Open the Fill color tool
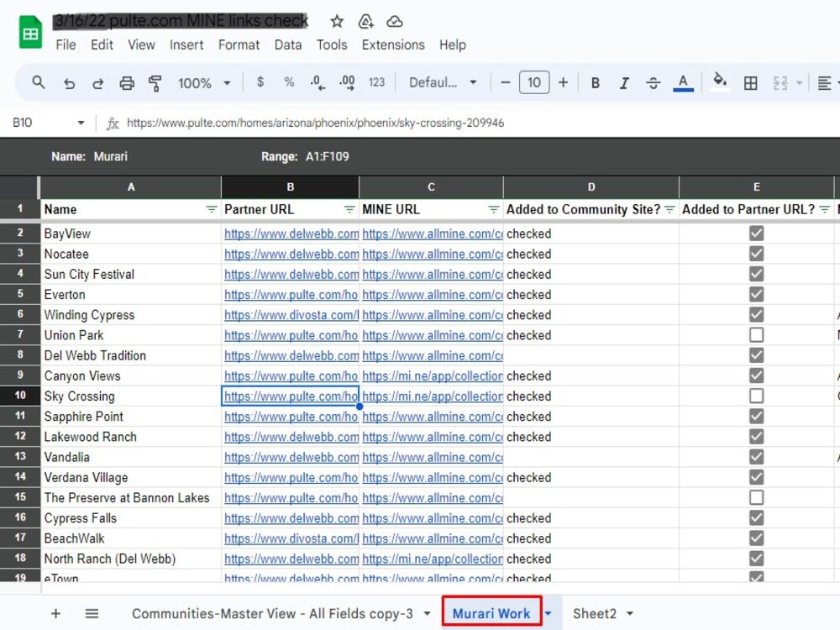Viewport: 840px width, 630px height. [x=719, y=83]
